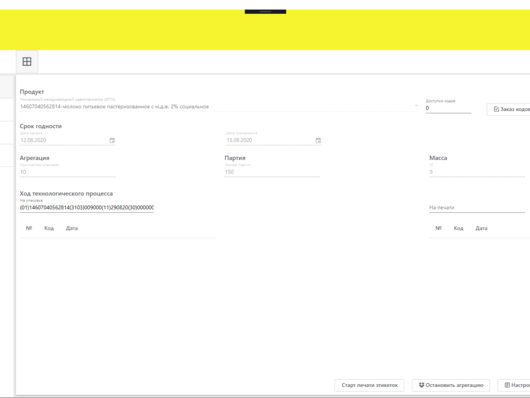Click the Срок годности section heading
530x398 pixels.
click(41, 126)
